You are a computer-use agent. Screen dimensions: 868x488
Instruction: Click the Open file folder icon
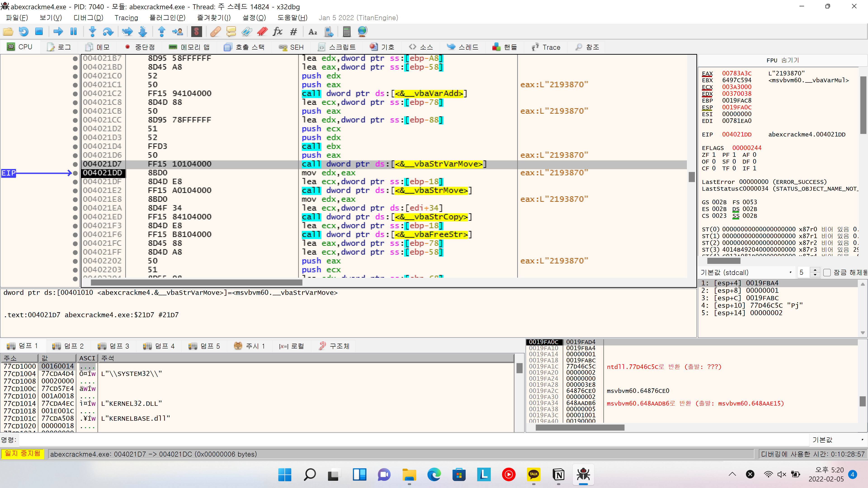[x=8, y=32]
